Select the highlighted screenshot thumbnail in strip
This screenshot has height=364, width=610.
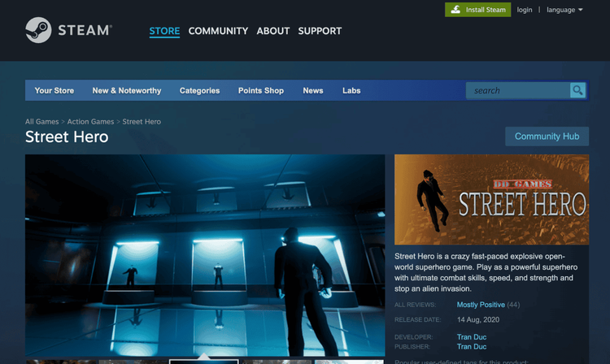pyautogui.click(x=204, y=362)
